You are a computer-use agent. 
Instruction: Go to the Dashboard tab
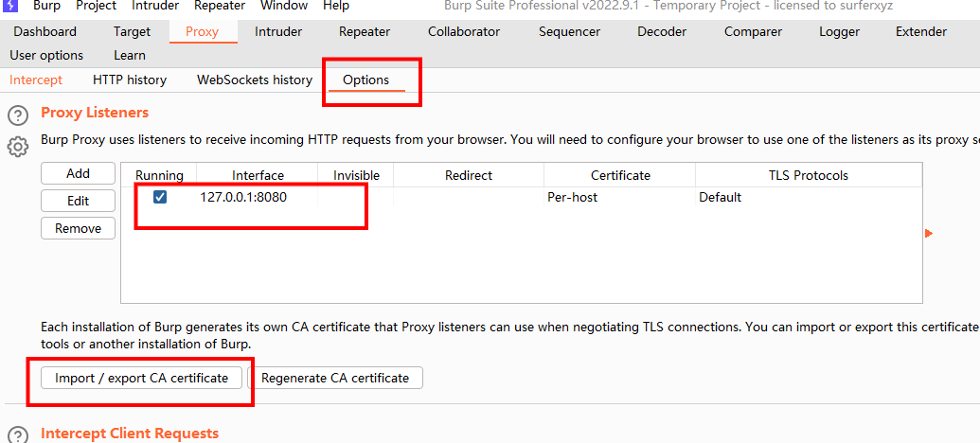tap(45, 31)
